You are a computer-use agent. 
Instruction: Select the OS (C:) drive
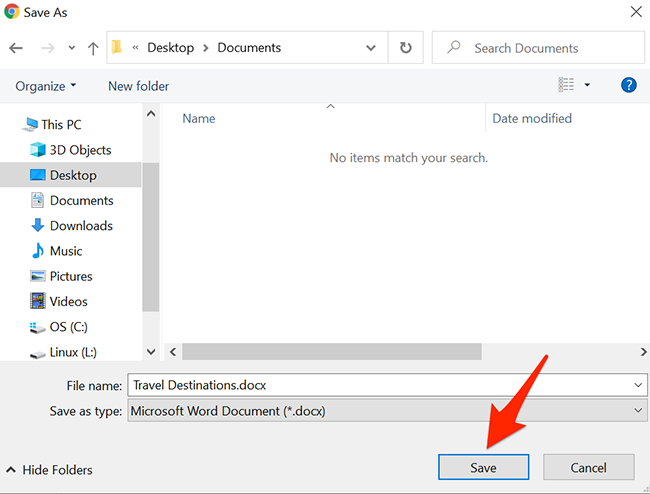(69, 326)
